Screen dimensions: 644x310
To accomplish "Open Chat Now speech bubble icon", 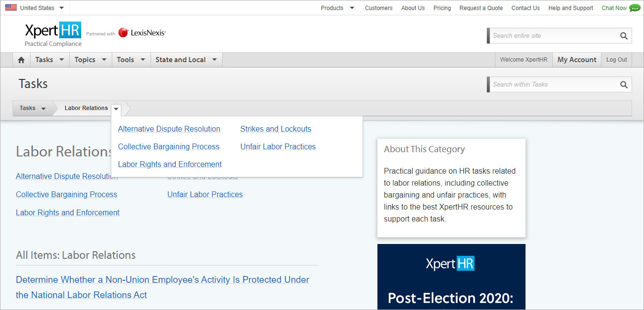I will tap(634, 8).
